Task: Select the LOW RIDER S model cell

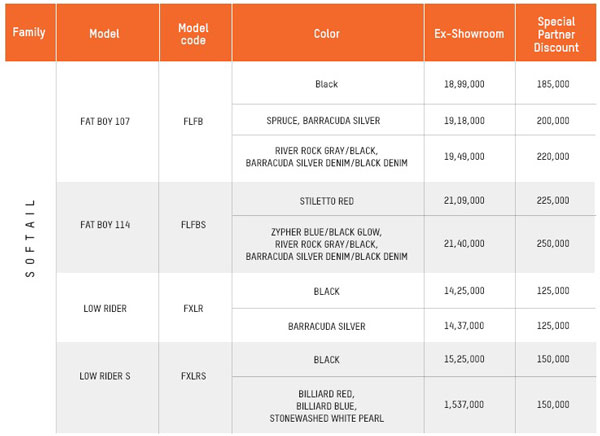Action: [x=105, y=376]
